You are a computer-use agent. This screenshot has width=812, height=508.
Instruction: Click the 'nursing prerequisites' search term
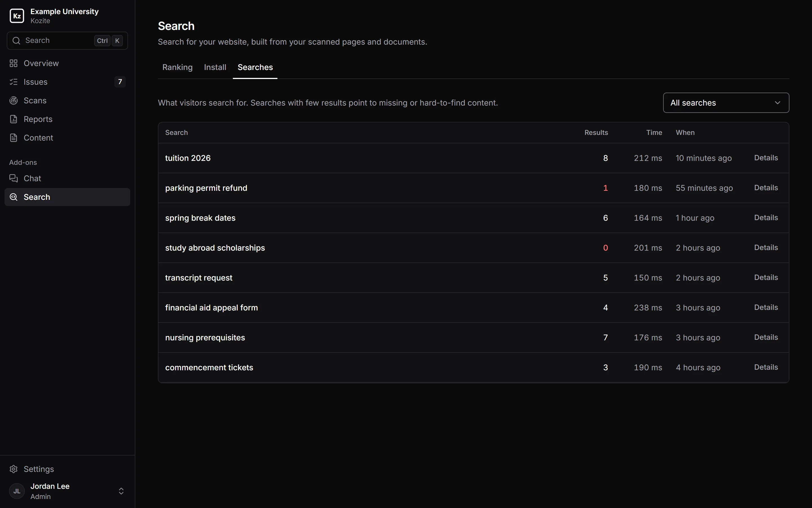point(205,337)
